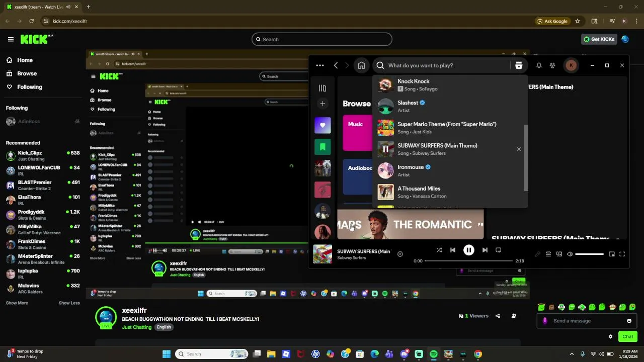Click Get KICKs button

pos(599,39)
